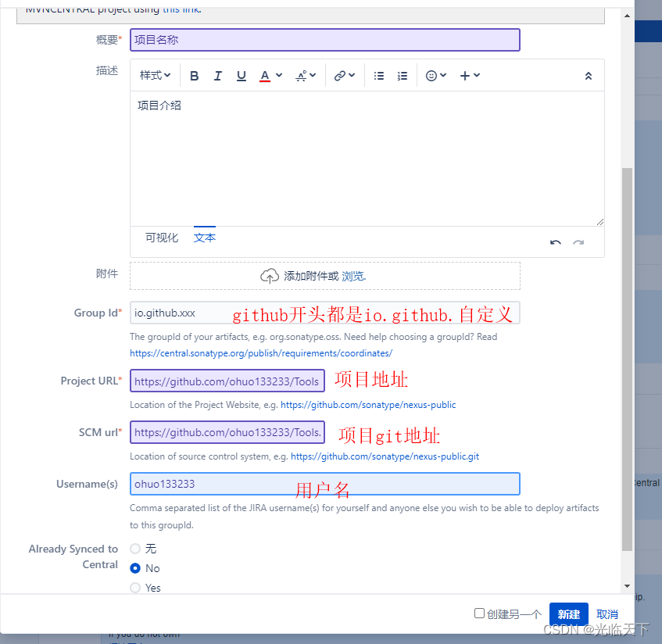Toggle underline formatting in description toolbar
This screenshot has height=644, width=662.
click(241, 76)
